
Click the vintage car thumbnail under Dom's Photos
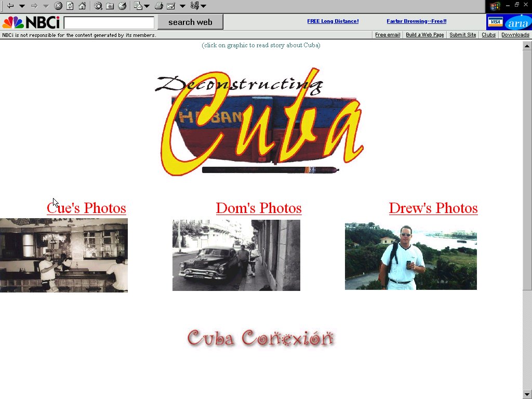[x=236, y=255]
